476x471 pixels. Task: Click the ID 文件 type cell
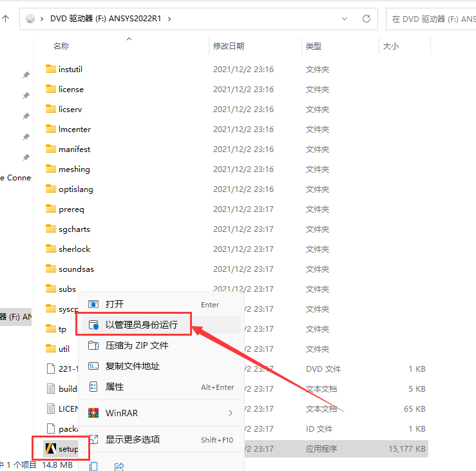coord(319,428)
